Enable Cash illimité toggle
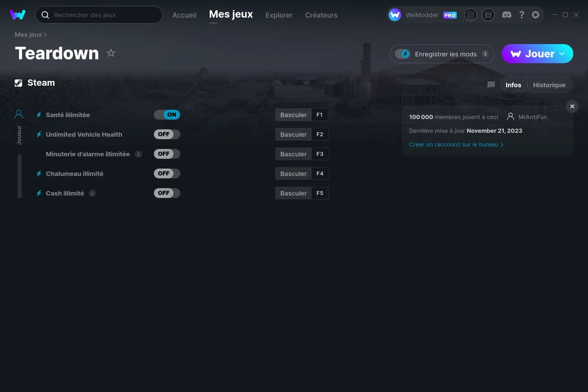 (x=167, y=193)
